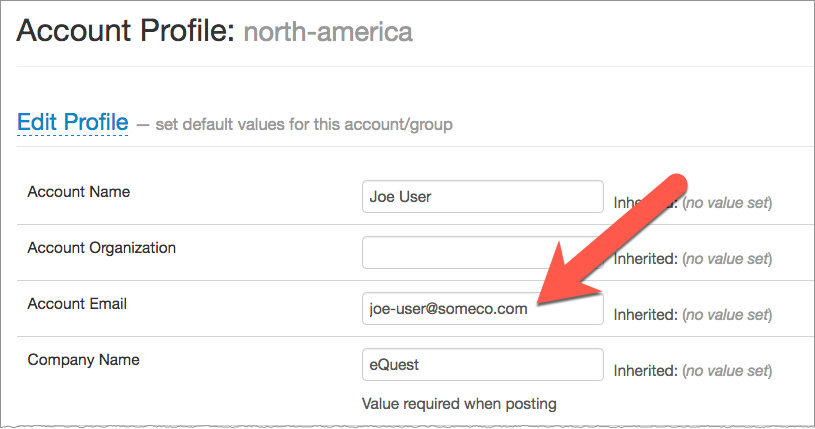815x429 pixels.
Task: Click the Account Email field with joe-user@someco.com
Action: tap(483, 309)
